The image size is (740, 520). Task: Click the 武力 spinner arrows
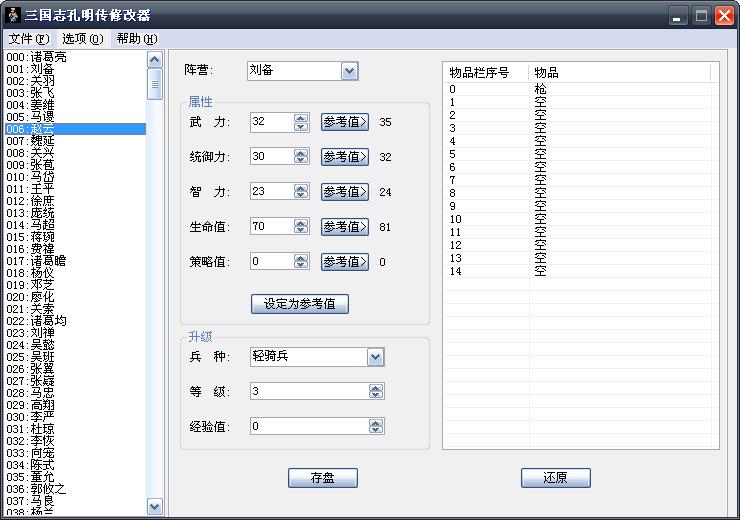click(301, 122)
